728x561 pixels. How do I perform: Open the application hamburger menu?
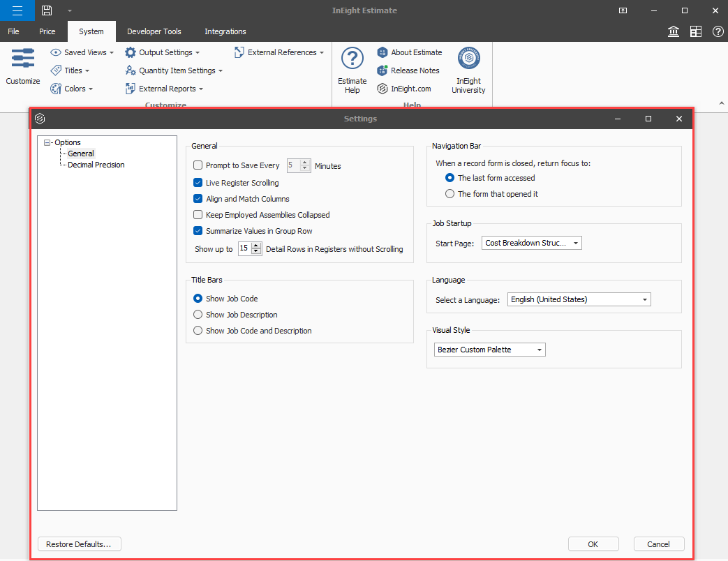17,10
